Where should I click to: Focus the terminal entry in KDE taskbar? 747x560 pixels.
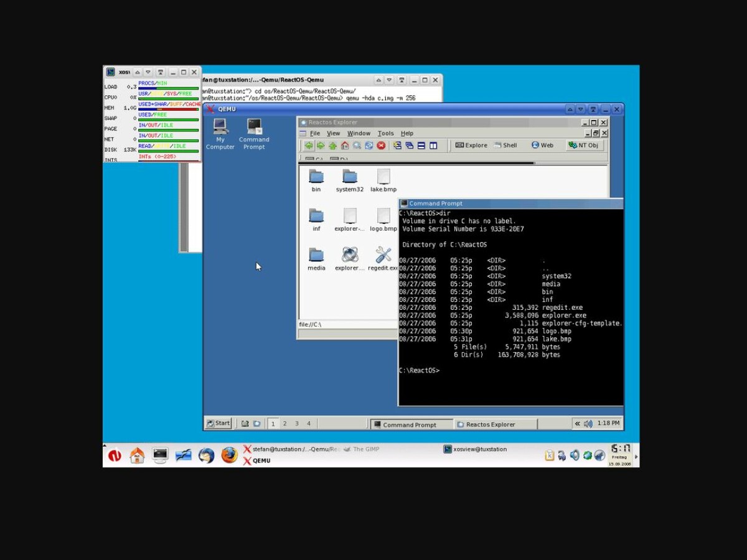click(x=292, y=449)
